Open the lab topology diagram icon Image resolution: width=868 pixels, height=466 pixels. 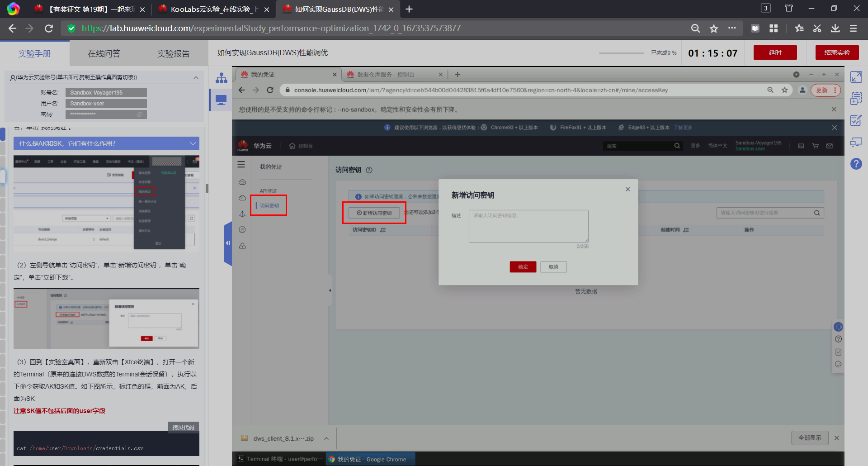[x=221, y=78]
